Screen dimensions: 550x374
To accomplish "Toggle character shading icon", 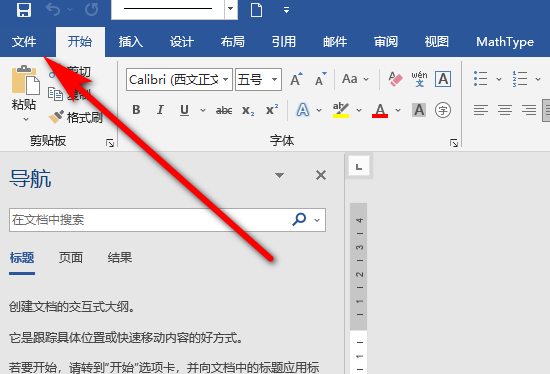I will [419, 110].
